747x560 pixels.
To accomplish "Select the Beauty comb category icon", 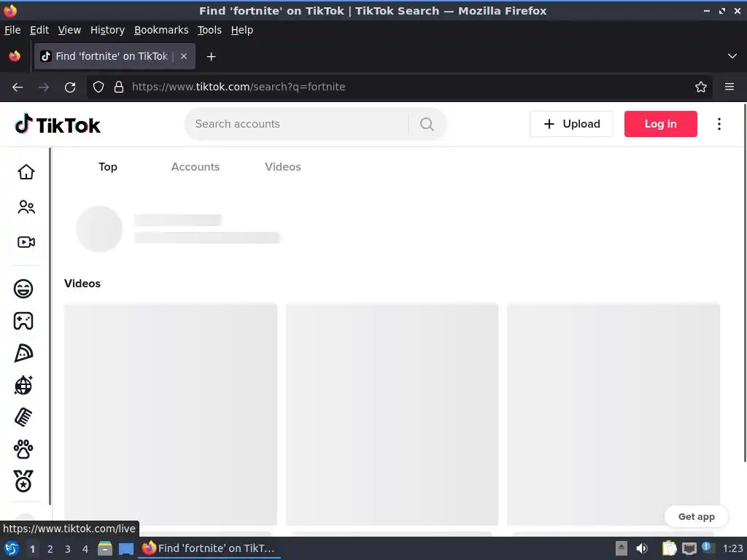I will tap(23, 417).
